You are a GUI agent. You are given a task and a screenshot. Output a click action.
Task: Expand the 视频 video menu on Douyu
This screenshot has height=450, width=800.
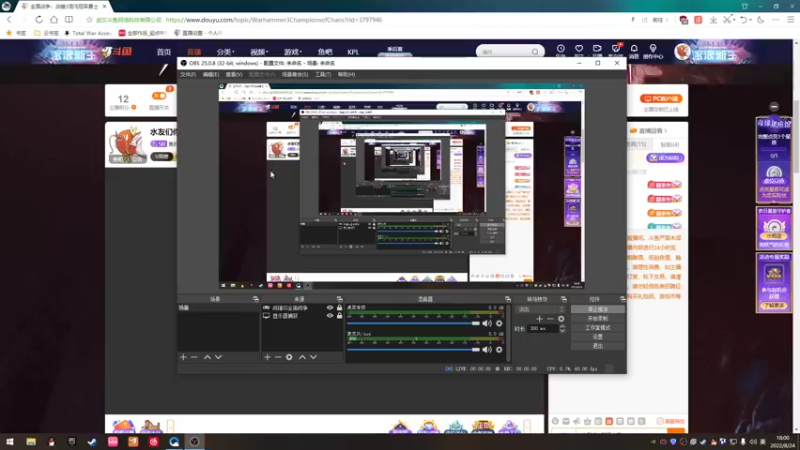click(x=259, y=52)
